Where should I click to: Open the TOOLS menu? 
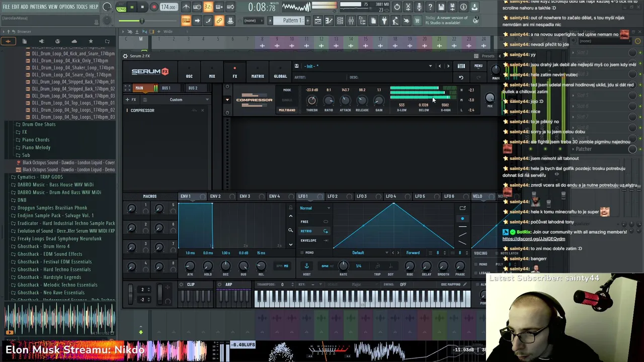coord(82,7)
